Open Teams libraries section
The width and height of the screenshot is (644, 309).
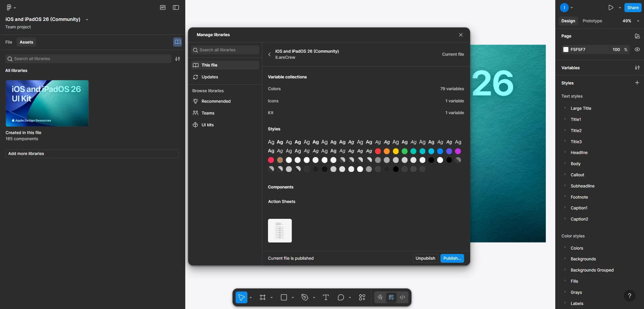point(225,113)
